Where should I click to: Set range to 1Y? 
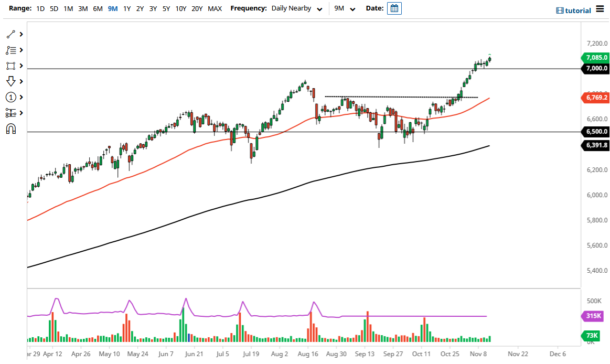127,8
